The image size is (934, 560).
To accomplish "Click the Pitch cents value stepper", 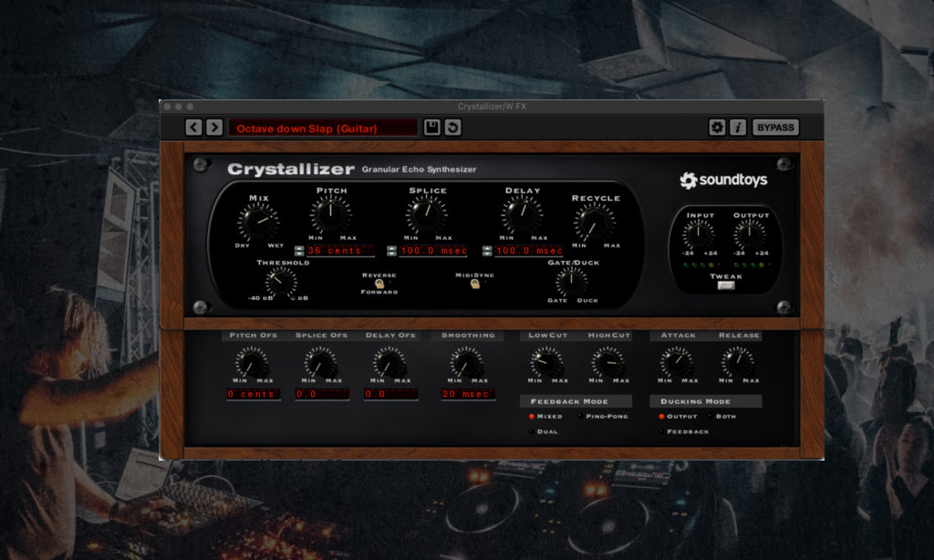I will tap(300, 251).
